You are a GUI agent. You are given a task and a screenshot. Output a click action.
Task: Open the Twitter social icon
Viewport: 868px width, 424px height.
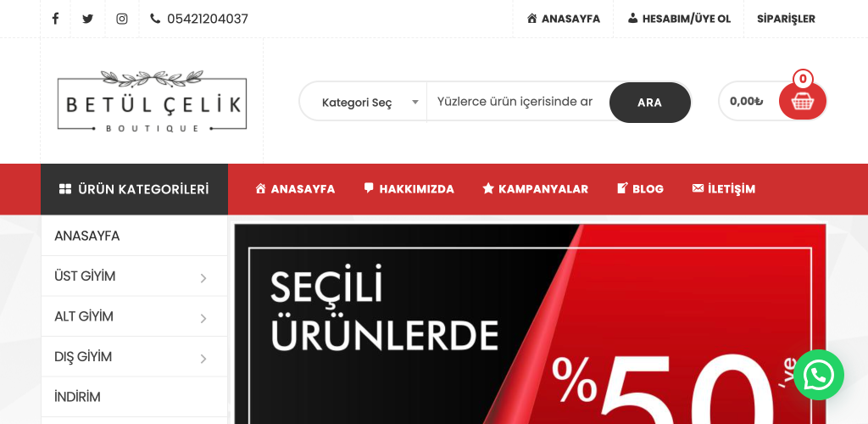[87, 19]
